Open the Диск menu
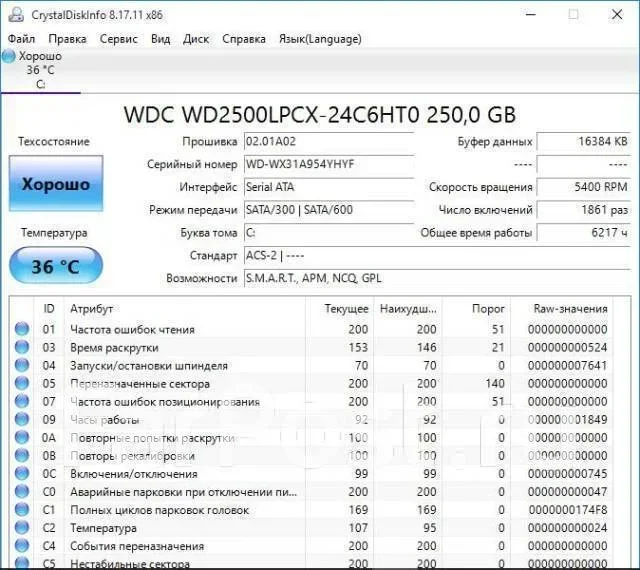The height and width of the screenshot is (570, 640). pyautogui.click(x=196, y=39)
